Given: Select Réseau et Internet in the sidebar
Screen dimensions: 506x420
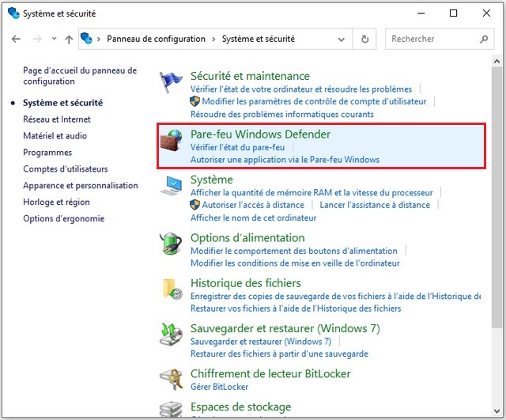Looking at the screenshot, I should point(57,119).
